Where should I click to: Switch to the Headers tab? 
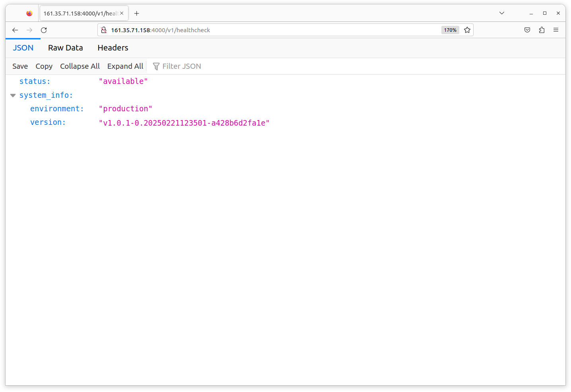tap(113, 48)
